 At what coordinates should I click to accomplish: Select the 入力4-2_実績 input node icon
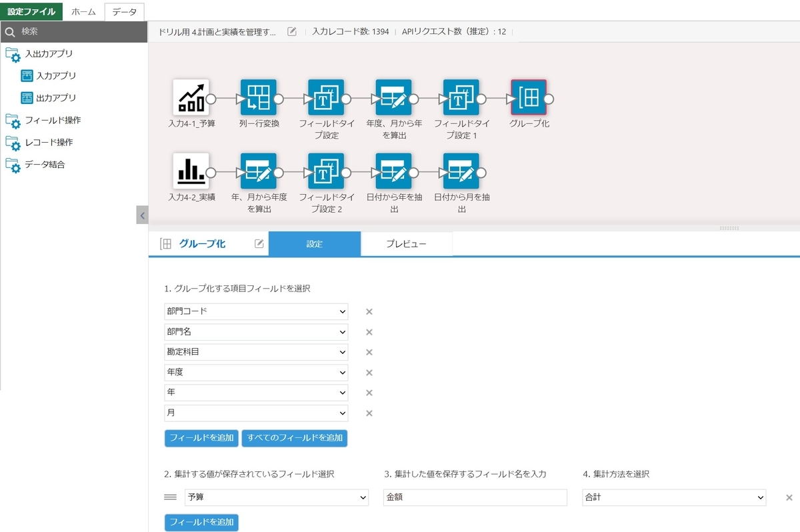pos(191,171)
